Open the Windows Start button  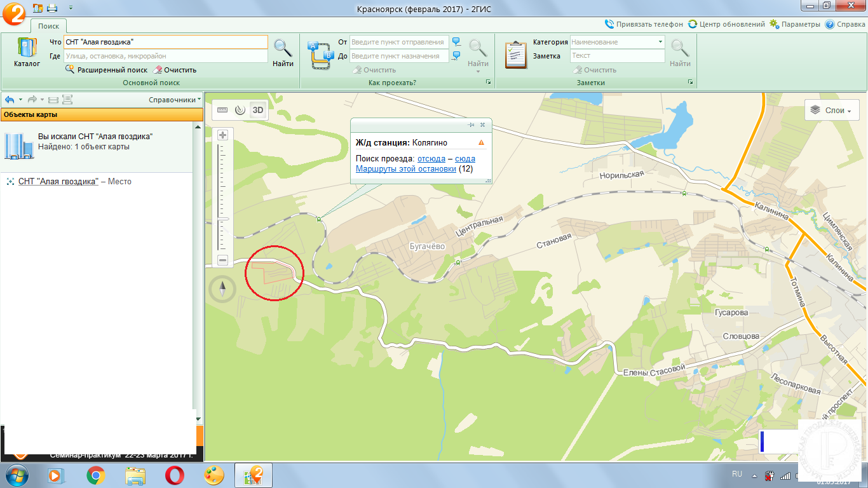(16, 475)
